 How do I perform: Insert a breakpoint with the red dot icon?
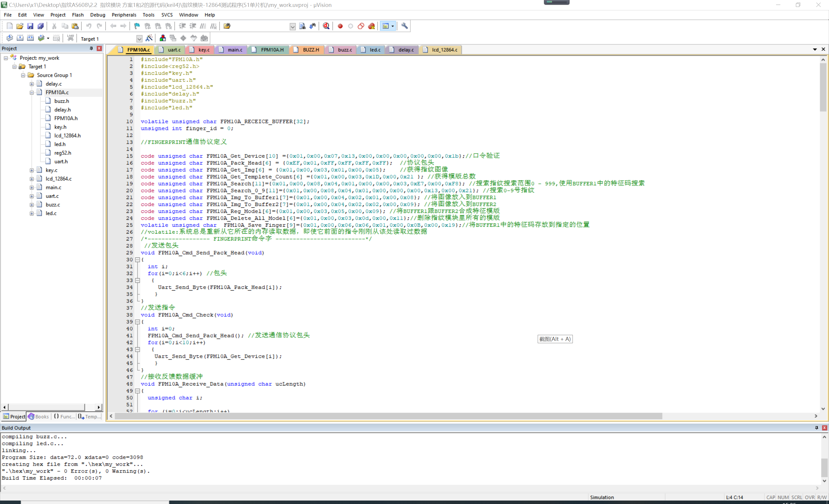pyautogui.click(x=340, y=26)
